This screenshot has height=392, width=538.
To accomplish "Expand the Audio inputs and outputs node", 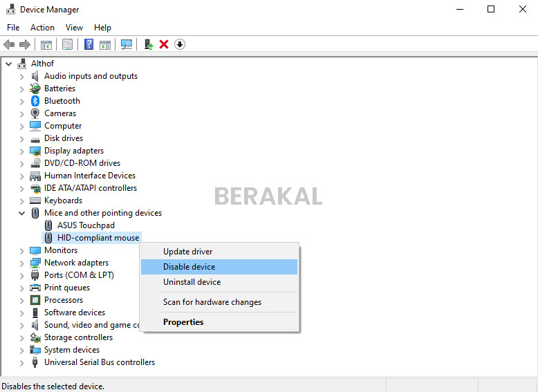I will pos(21,76).
